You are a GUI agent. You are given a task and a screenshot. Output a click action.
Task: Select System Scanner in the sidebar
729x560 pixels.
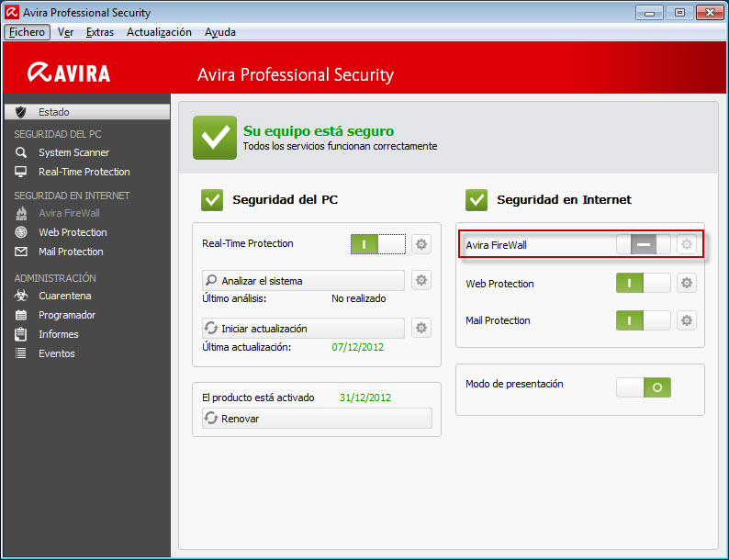[x=74, y=152]
